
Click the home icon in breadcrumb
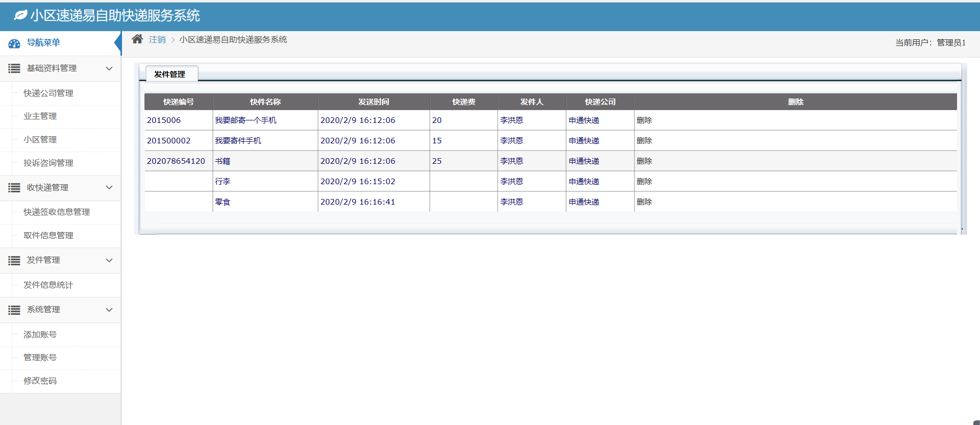point(137,39)
